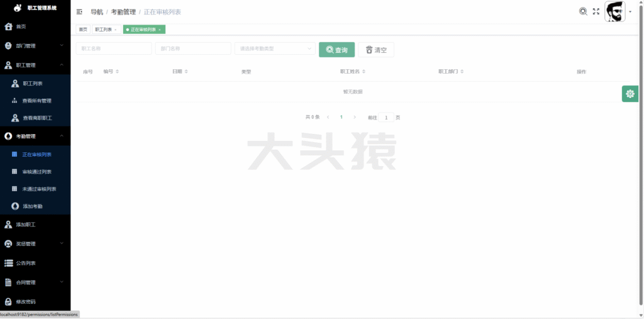Collapse the sidebar with the hamburger icon
This screenshot has width=644, height=319.
click(x=79, y=12)
